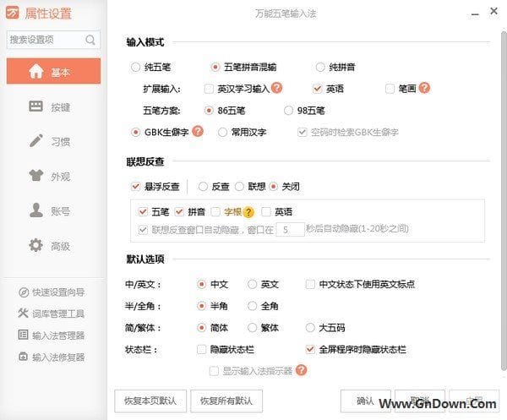Toggle the 拼音 lookup checkbox

coord(179,212)
